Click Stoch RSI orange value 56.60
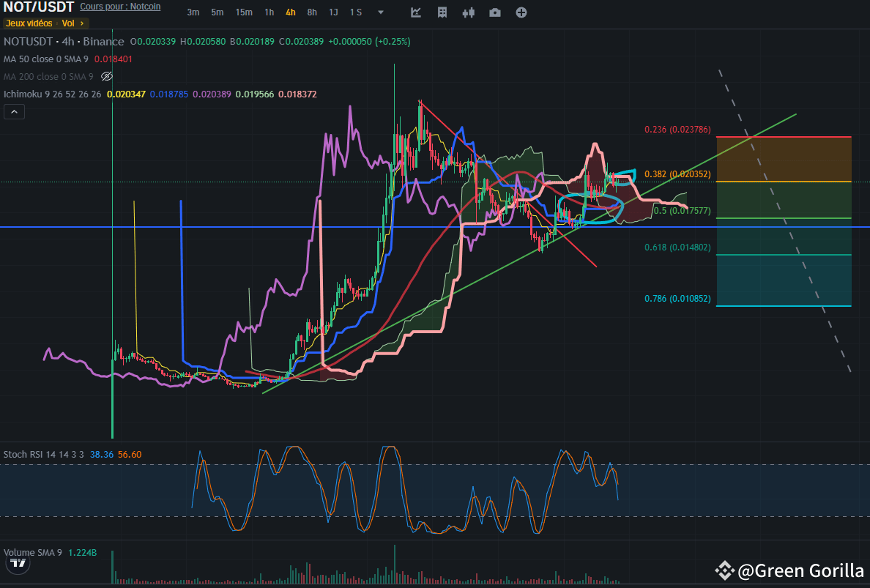This screenshot has width=870, height=588. [x=130, y=454]
